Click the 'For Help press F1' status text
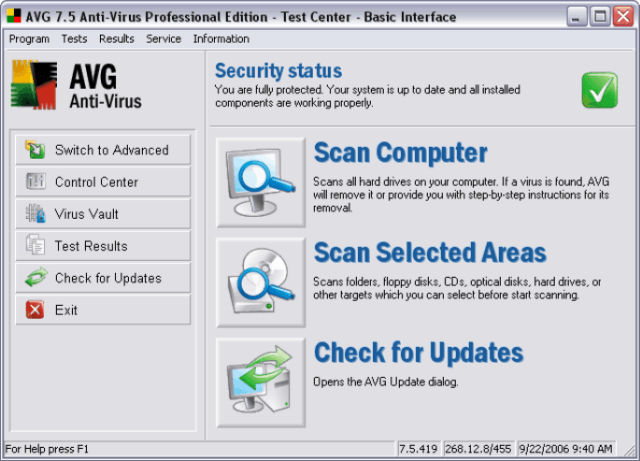This screenshot has width=640, height=461. pos(47,449)
